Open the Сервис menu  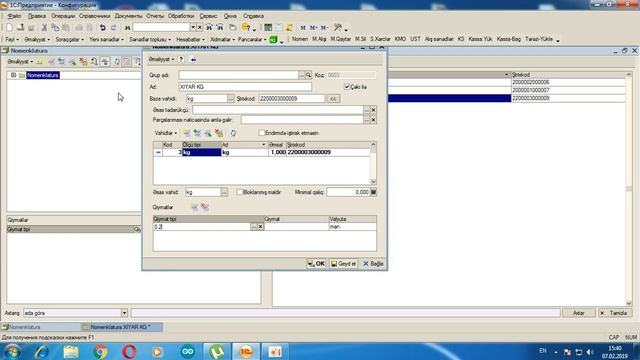(208, 16)
